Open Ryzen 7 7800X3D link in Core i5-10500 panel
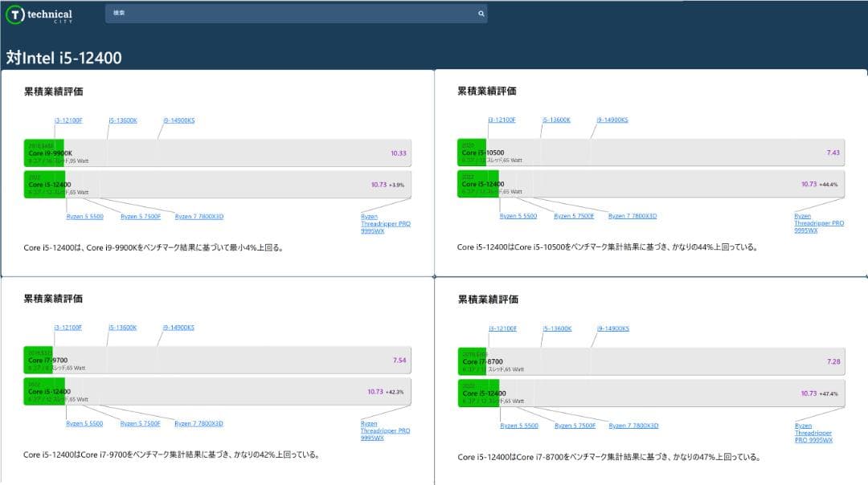The height and width of the screenshot is (485, 868). 633,216
